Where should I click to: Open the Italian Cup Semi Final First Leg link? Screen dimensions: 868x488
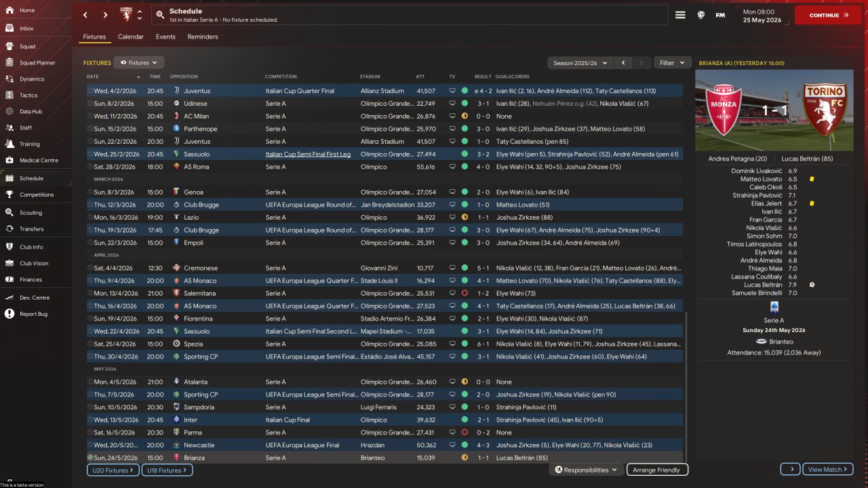click(308, 154)
